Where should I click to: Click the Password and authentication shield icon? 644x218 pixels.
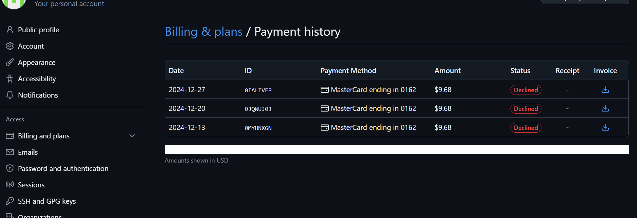point(10,168)
